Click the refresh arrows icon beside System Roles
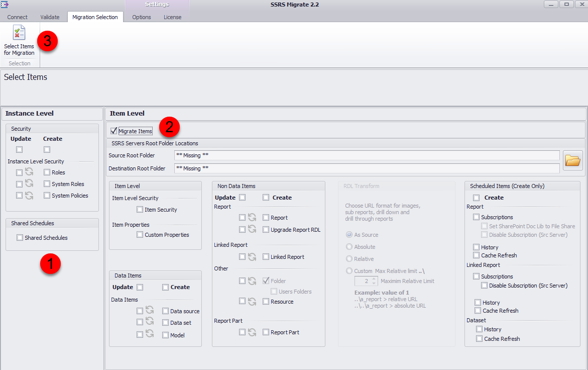The height and width of the screenshot is (370, 588). (29, 183)
